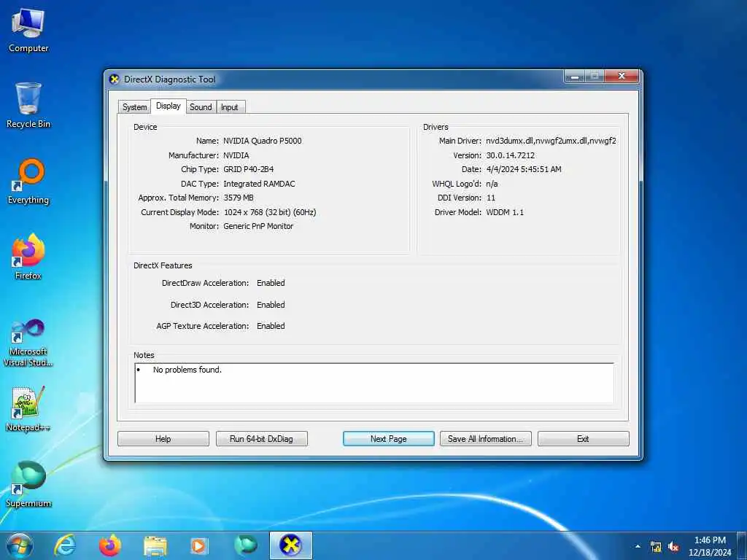
Task: Switch to the System tab
Action: click(134, 107)
